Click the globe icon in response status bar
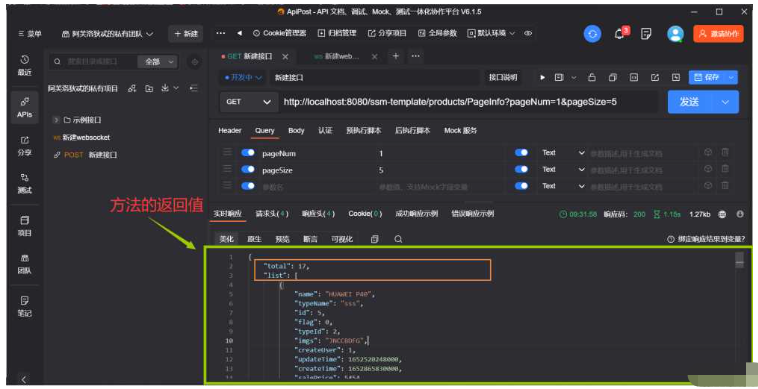This screenshot has height=389, width=758. [722, 214]
